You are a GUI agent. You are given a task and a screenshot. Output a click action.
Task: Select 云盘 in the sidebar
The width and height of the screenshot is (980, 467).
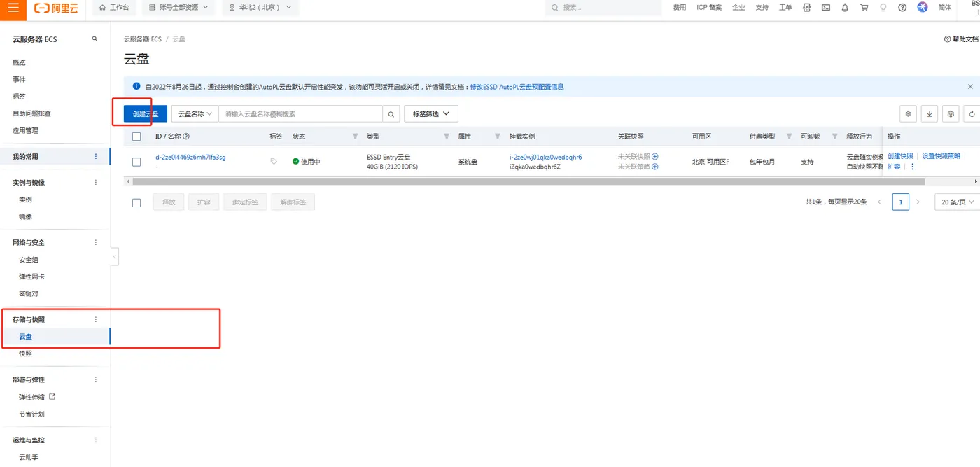coord(25,337)
